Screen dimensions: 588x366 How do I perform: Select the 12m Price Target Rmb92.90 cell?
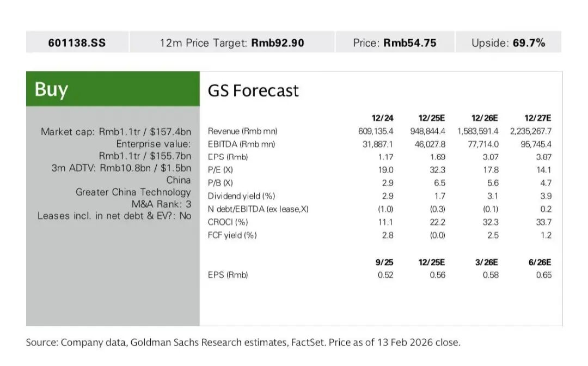click(232, 42)
